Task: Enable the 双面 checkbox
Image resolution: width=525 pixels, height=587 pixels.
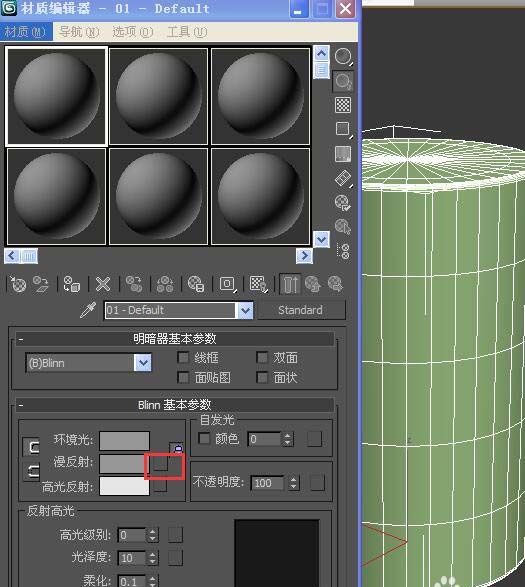Action: 262,358
